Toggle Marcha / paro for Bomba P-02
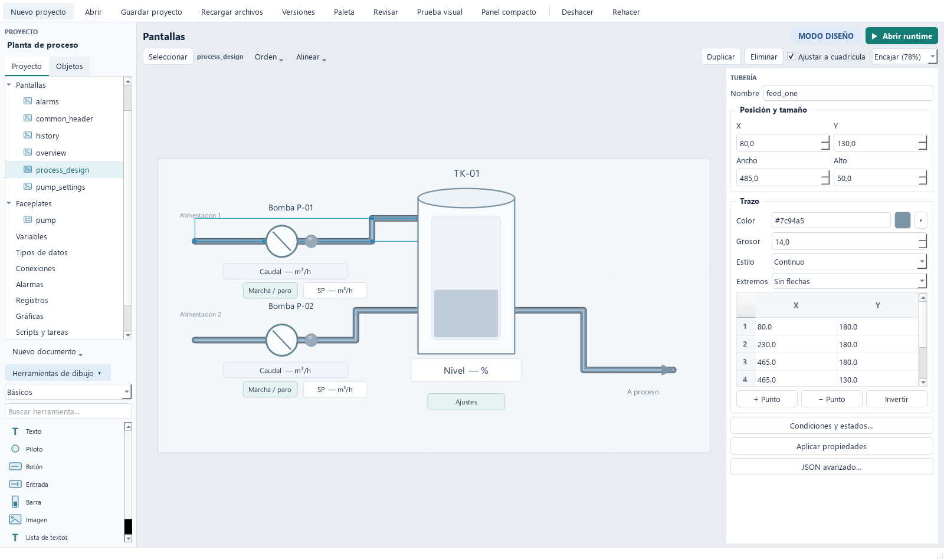Image resolution: width=944 pixels, height=560 pixels. (270, 390)
